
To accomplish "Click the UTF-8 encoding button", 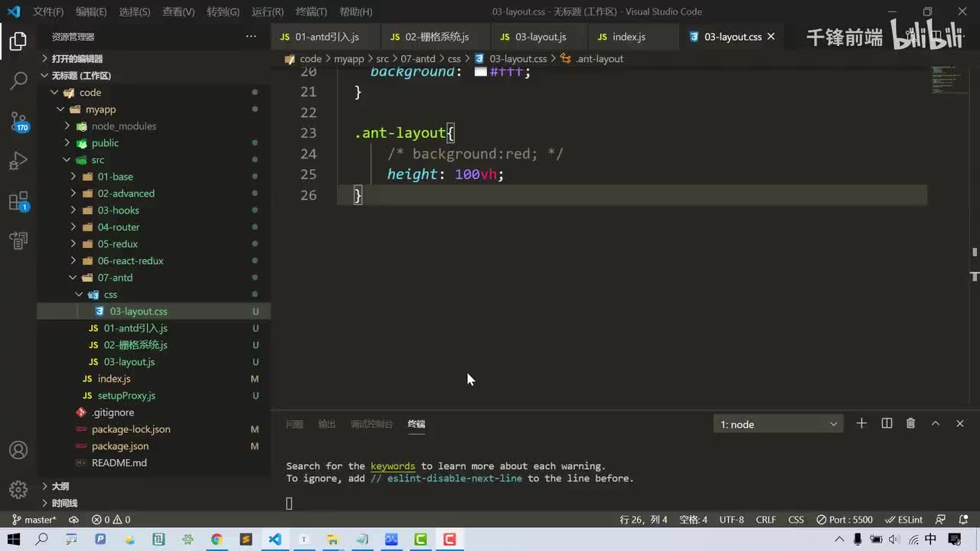I will pos(731,520).
